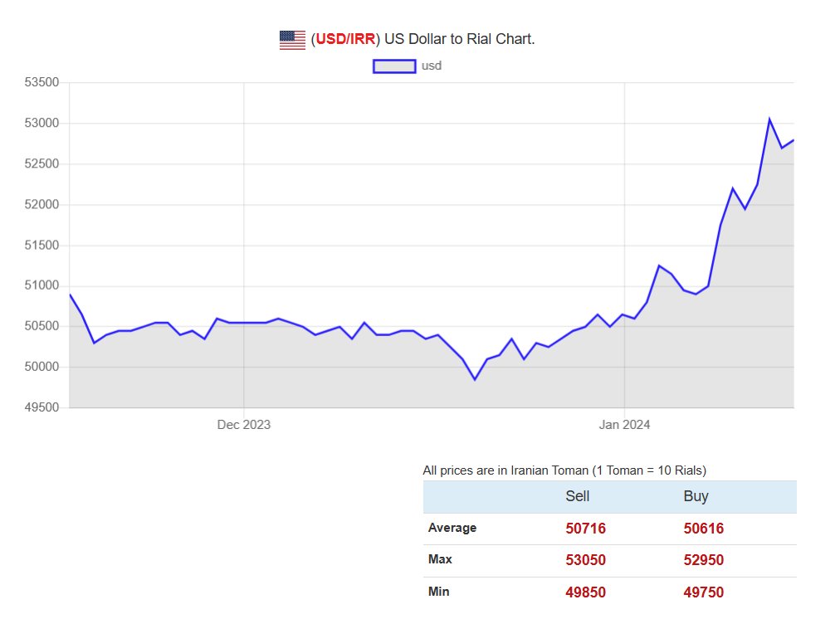The image size is (840, 619).
Task: Click Average Sell value 50716
Action: coord(585,529)
